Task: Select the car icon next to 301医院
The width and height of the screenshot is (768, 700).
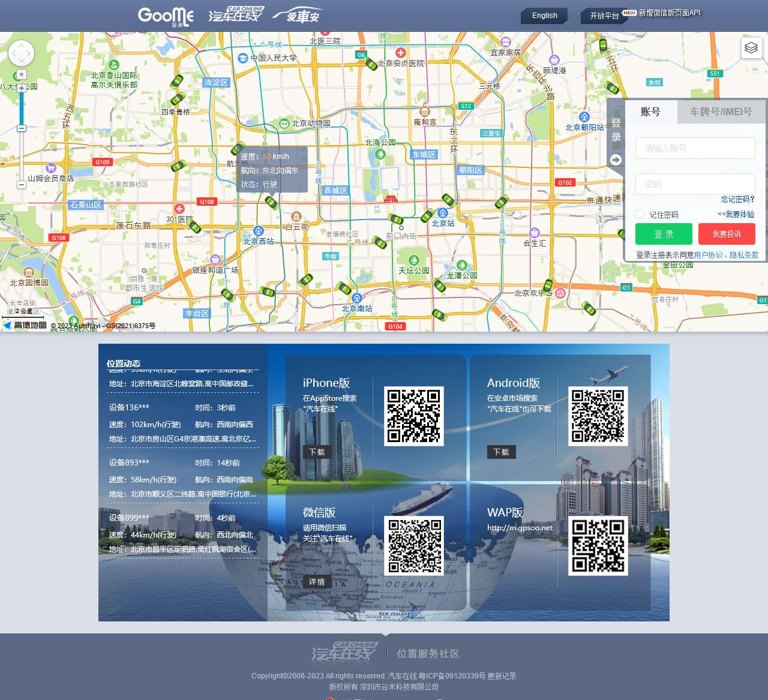Action: [194, 226]
